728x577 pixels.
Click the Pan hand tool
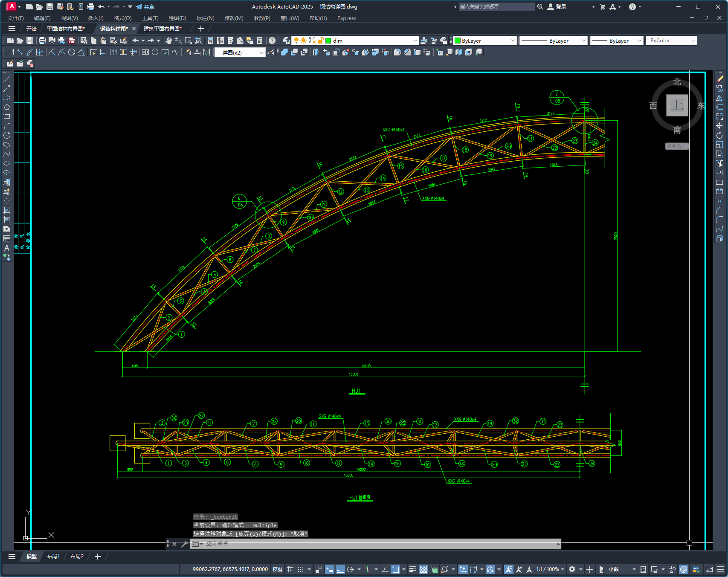(x=169, y=41)
